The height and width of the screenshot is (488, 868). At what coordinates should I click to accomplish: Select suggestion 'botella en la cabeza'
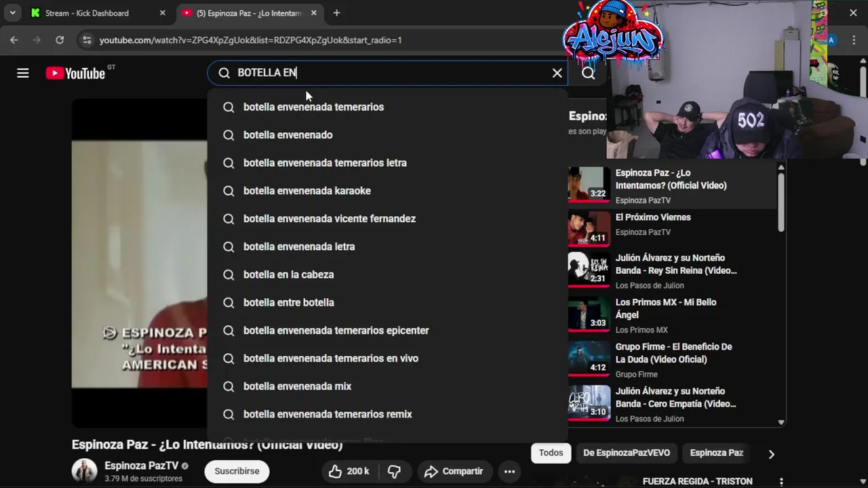387,274
